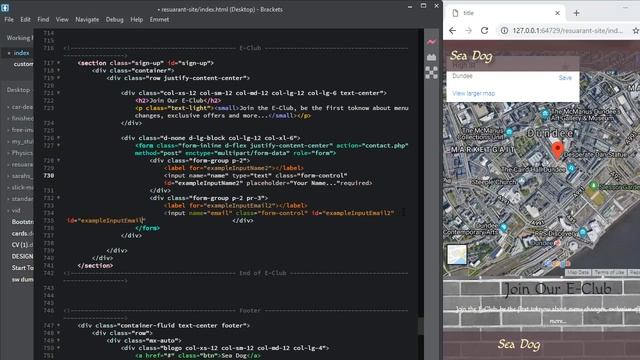Click the checkered grid extension icon
Viewport: 640px width, 360px height.
point(431,73)
